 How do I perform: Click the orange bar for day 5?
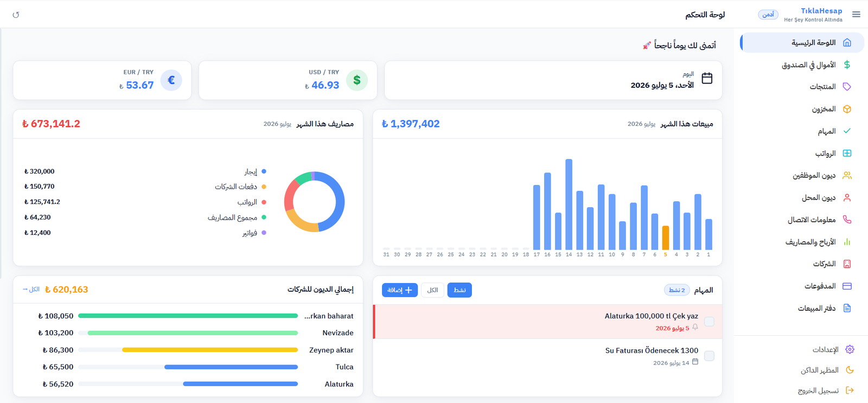pyautogui.click(x=666, y=238)
